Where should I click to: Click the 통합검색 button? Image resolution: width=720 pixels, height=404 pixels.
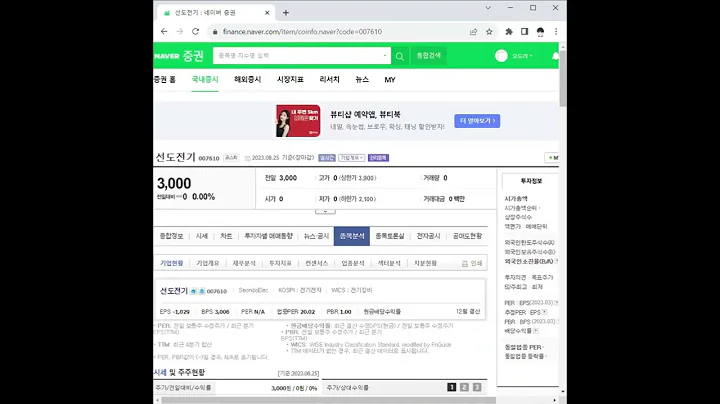tap(428, 56)
